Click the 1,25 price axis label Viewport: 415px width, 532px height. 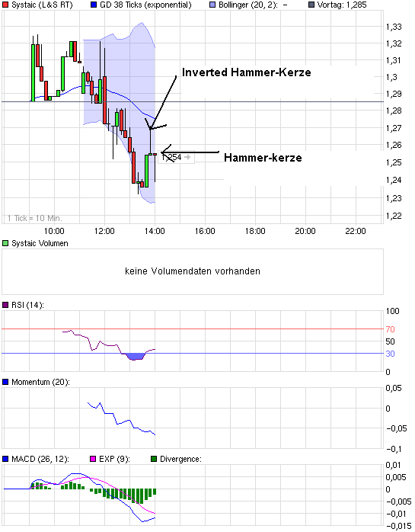coord(394,162)
